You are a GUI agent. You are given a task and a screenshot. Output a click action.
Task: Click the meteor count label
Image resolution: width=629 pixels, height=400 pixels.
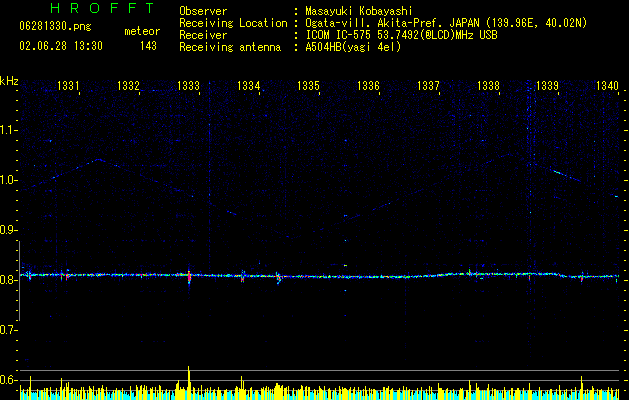tap(142, 31)
